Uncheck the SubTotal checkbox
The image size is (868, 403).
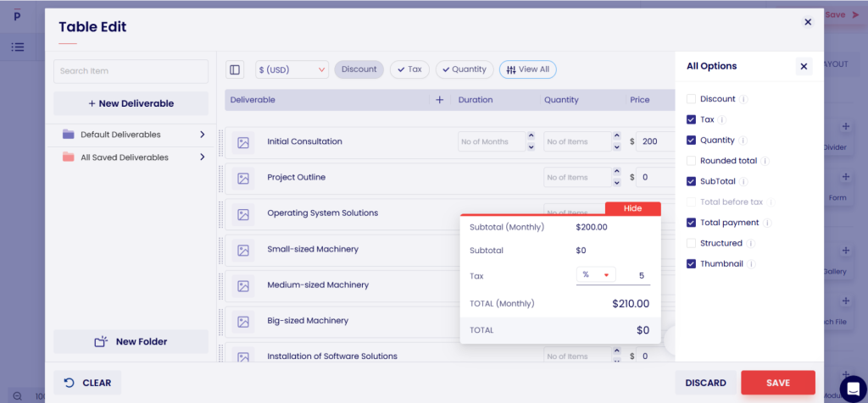pyautogui.click(x=691, y=181)
